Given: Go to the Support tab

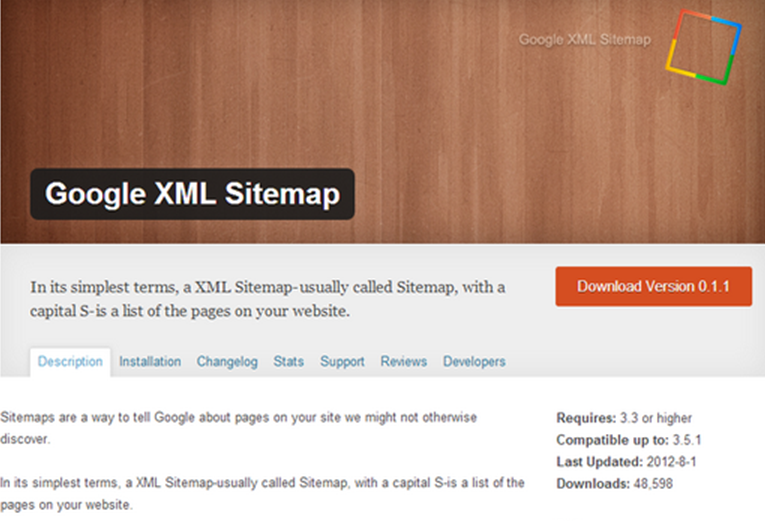Looking at the screenshot, I should click(x=342, y=361).
